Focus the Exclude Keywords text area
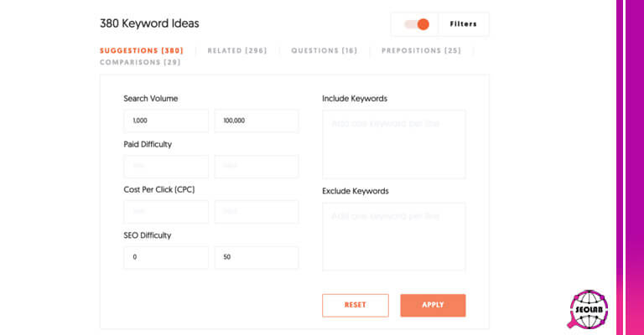 pyautogui.click(x=393, y=236)
